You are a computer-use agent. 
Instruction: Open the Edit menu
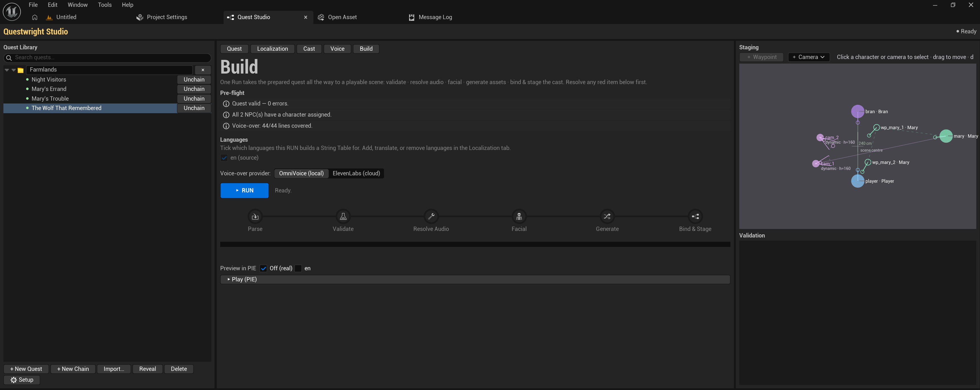pos(52,5)
